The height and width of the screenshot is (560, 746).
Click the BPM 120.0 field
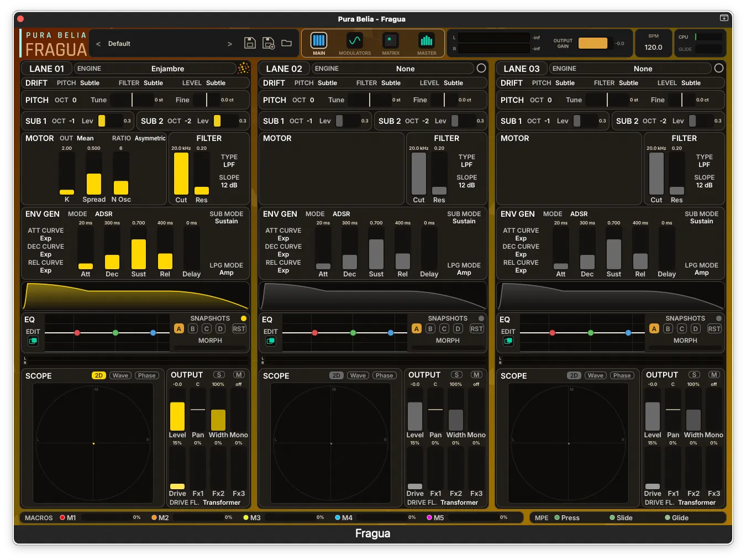click(653, 47)
